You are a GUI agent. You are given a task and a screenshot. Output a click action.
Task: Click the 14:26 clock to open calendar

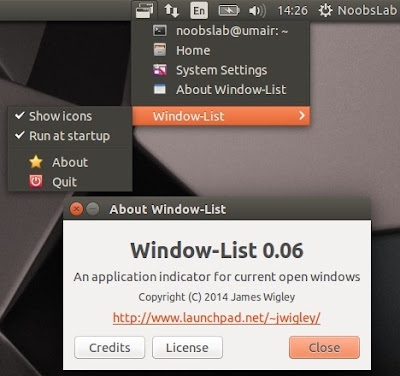tap(292, 11)
